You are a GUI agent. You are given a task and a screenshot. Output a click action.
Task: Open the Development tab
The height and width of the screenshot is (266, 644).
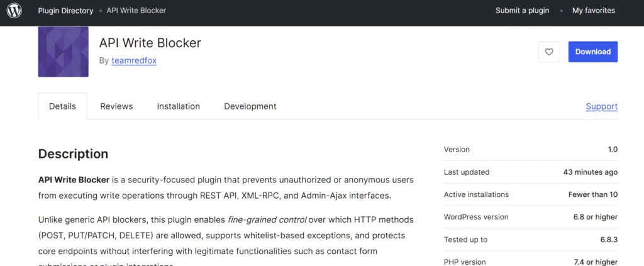(250, 106)
